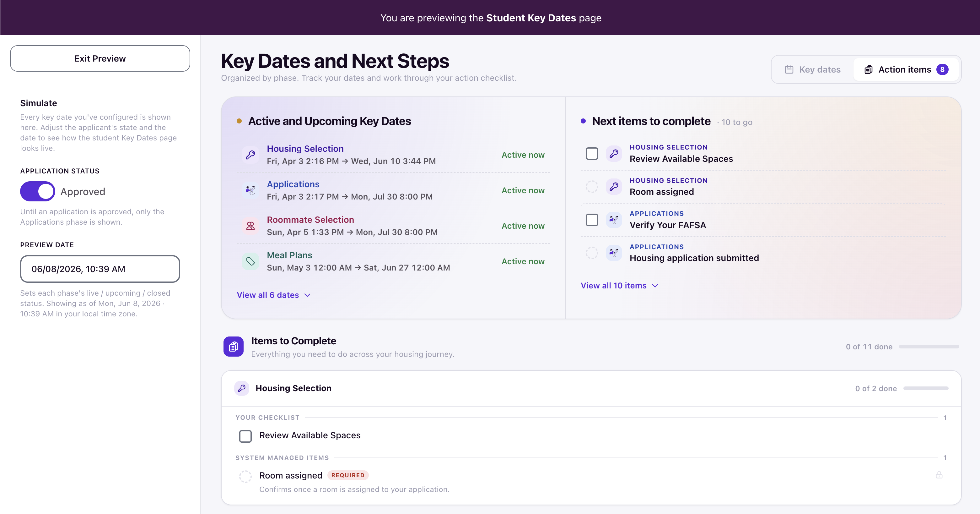Click dashed circle for Room assigned next item
980x514 pixels.
592,187
